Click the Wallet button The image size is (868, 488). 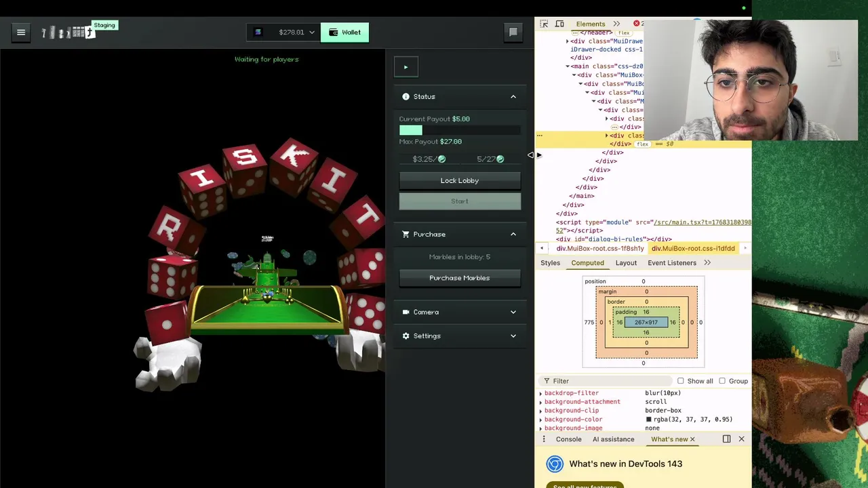(344, 32)
